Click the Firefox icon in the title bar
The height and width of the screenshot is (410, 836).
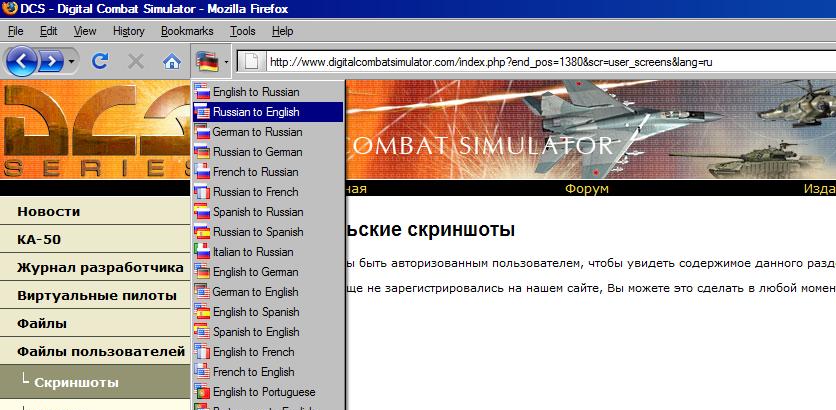coord(9,9)
